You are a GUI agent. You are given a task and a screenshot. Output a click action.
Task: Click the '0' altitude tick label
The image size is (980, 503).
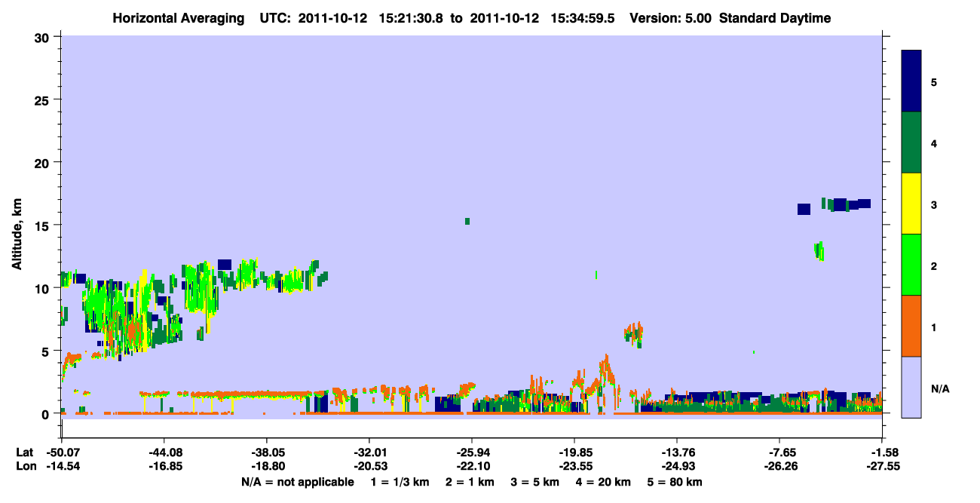click(x=47, y=414)
